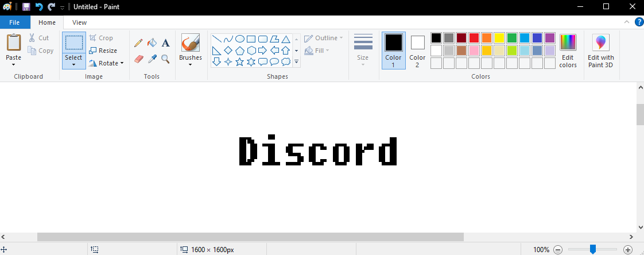Viewport: 644px width, 255px height.
Task: Choose the Four-point star shape
Action: [228, 61]
